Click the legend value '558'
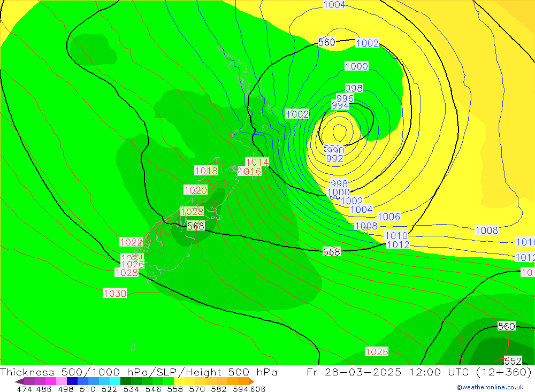Image resolution: width=535 pixels, height=392 pixels. [175, 389]
